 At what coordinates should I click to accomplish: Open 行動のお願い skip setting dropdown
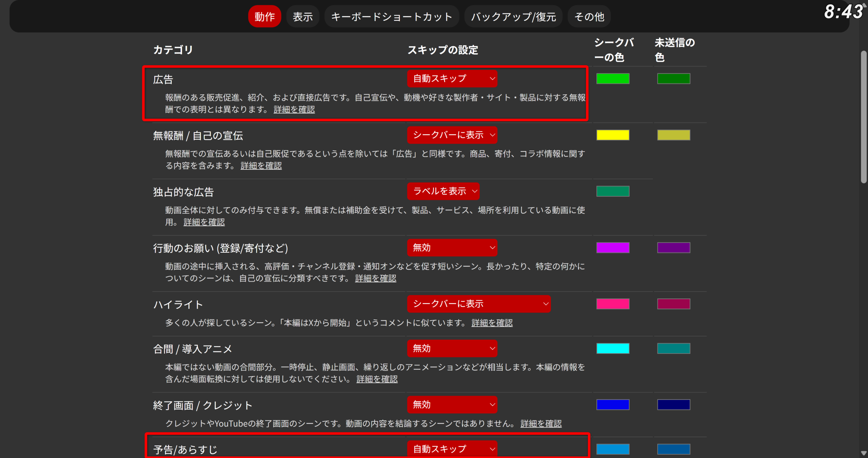pyautogui.click(x=452, y=248)
